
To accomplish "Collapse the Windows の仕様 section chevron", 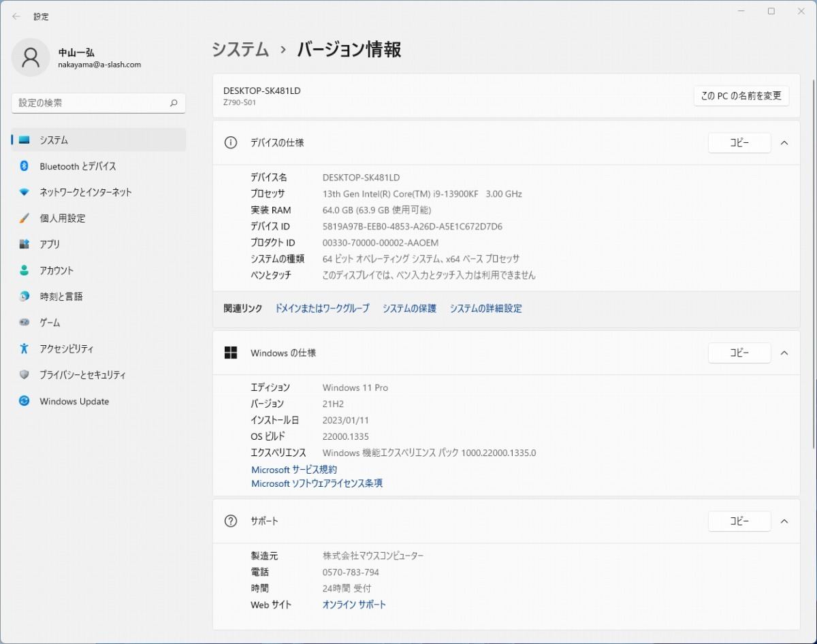I will tap(784, 353).
